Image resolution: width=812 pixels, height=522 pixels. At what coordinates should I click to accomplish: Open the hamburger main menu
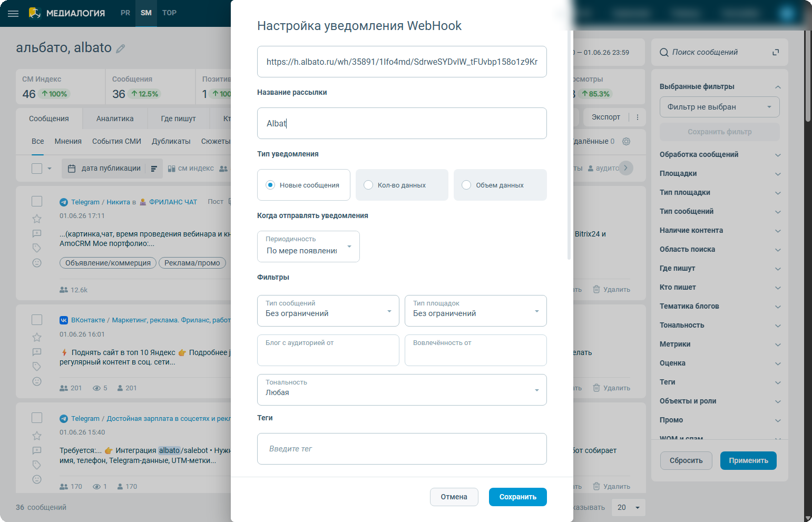click(x=13, y=13)
